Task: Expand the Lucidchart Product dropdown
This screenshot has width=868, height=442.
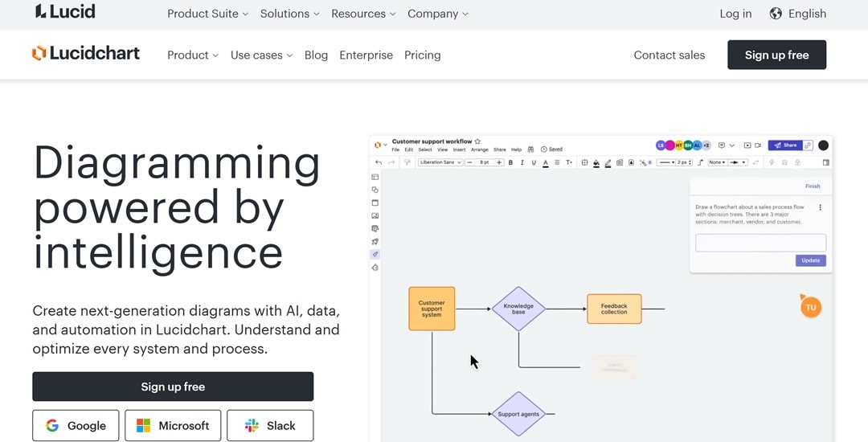Action: [x=193, y=55]
